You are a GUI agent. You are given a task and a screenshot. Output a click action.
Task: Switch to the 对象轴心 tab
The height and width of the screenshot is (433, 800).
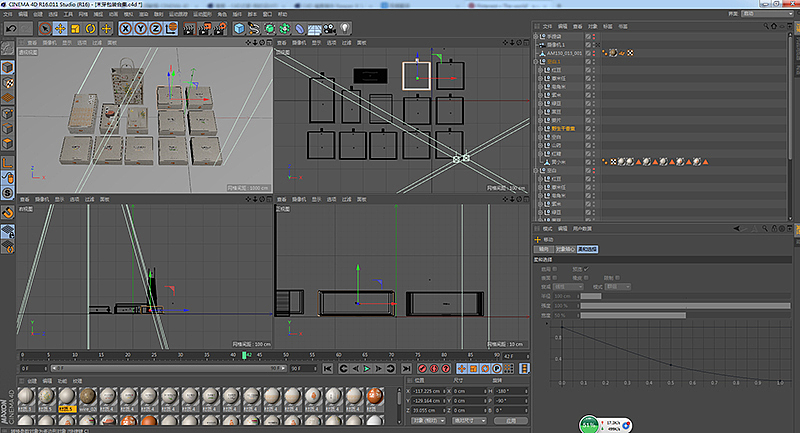pyautogui.click(x=565, y=249)
